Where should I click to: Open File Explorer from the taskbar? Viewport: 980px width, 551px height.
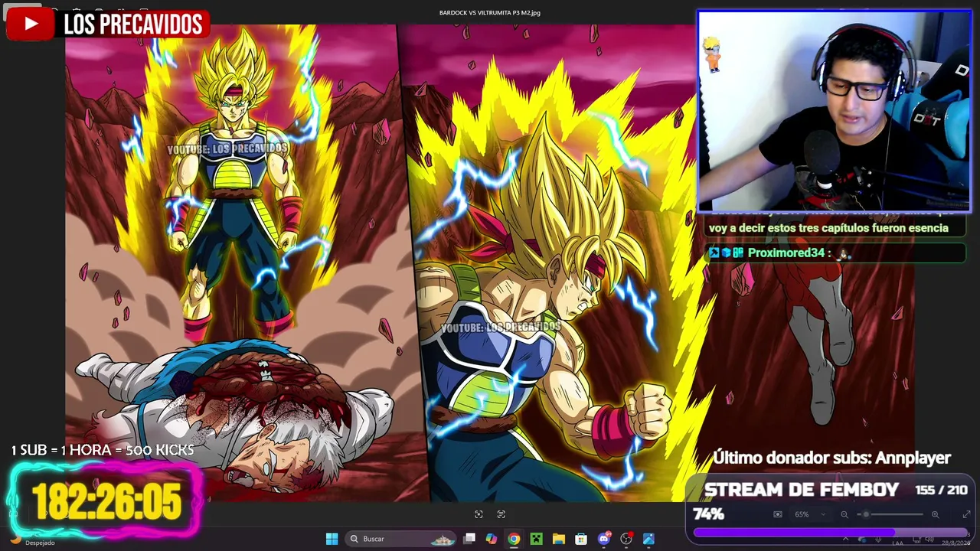point(559,539)
